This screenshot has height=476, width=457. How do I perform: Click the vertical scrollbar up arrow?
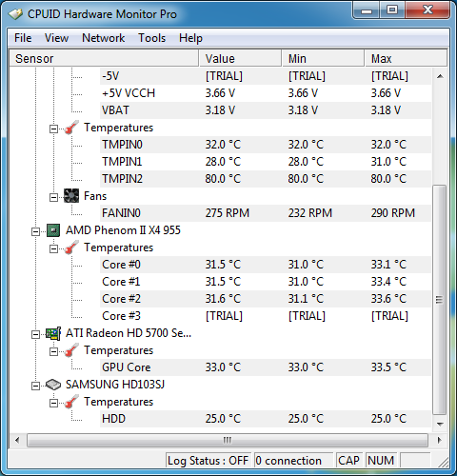click(440, 76)
